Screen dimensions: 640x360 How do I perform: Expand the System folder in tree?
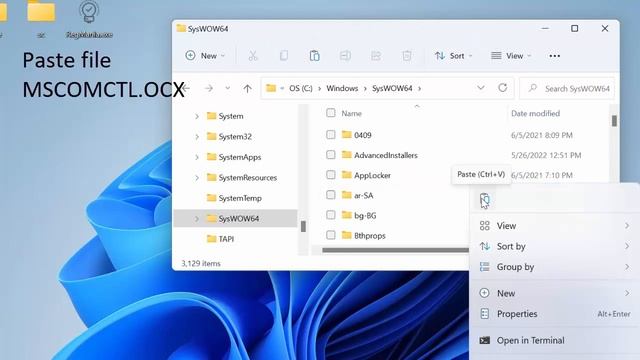tap(197, 116)
